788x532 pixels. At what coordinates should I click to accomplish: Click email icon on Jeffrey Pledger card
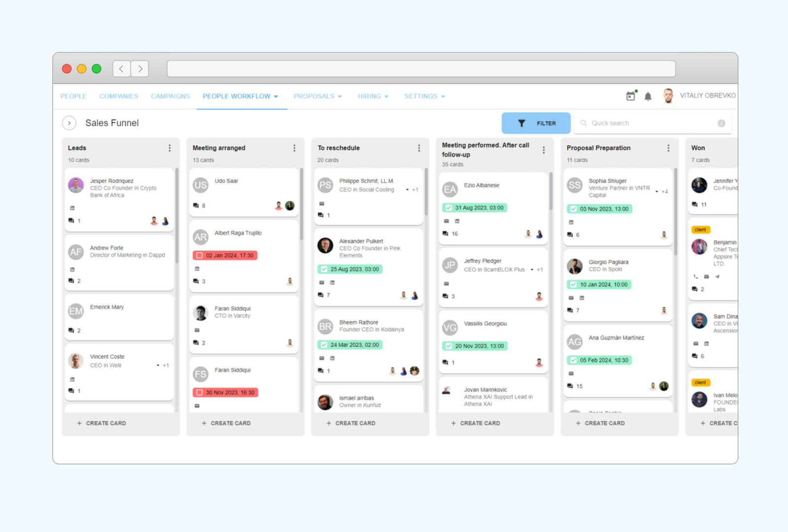[446, 283]
